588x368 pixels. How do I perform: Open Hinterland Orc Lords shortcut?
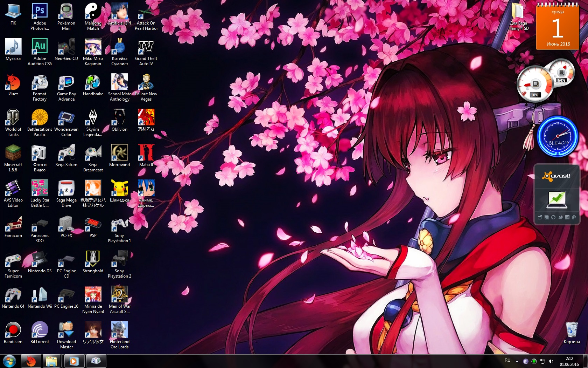[x=119, y=335]
